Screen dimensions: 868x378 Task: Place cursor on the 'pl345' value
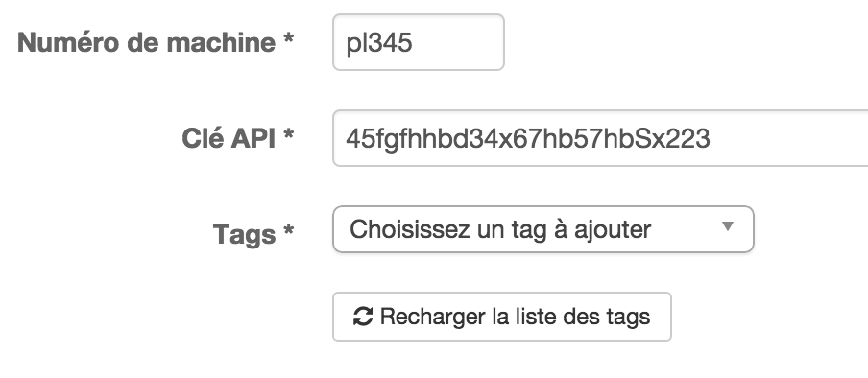point(379,43)
